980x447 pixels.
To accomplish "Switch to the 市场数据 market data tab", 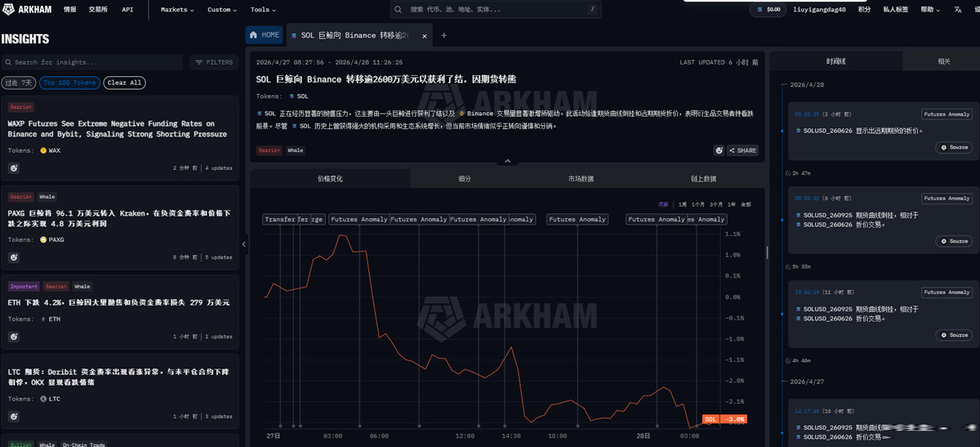I will tap(581, 178).
